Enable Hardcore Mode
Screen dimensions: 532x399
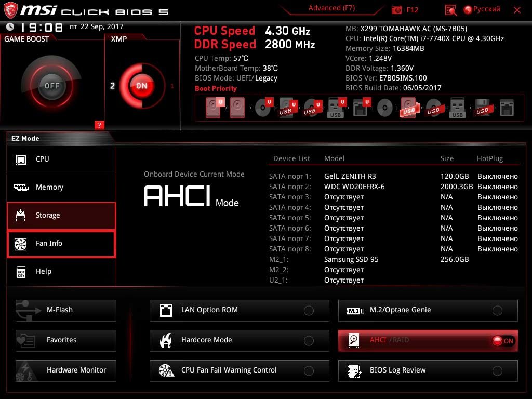[x=239, y=340]
